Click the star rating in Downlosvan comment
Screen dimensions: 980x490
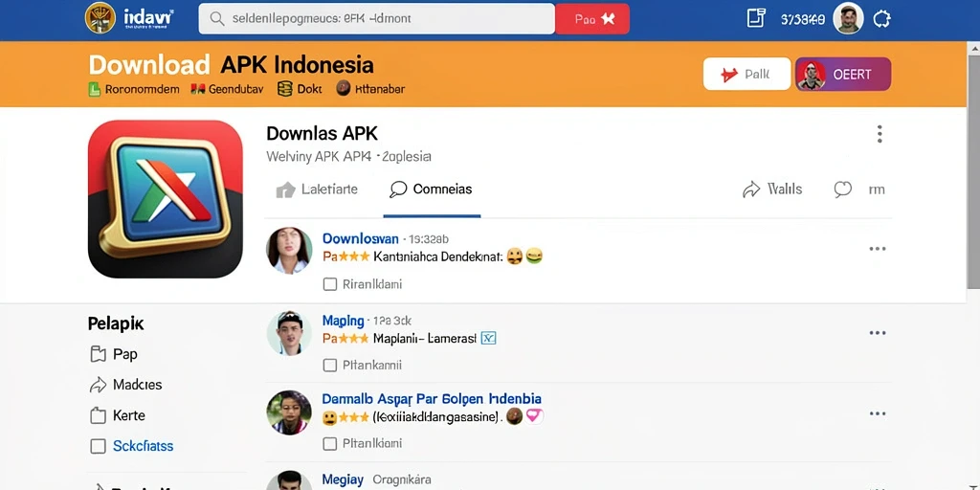(x=354, y=256)
